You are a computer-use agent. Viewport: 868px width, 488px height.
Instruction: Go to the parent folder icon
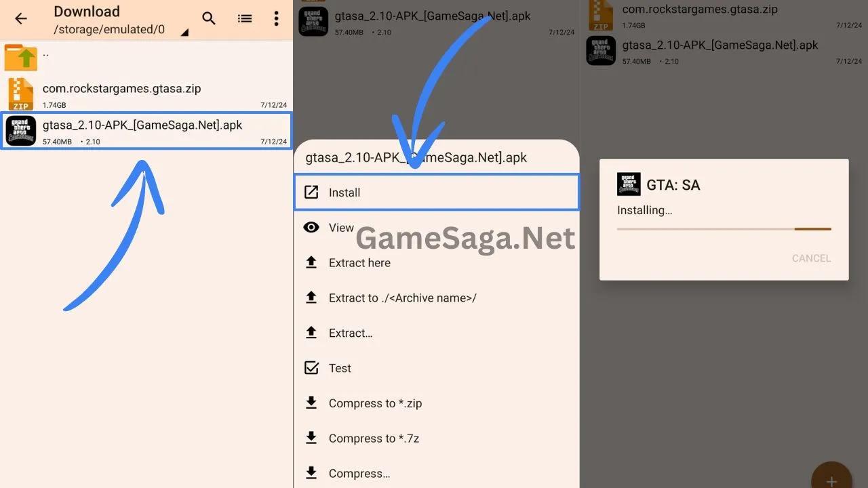[20, 58]
